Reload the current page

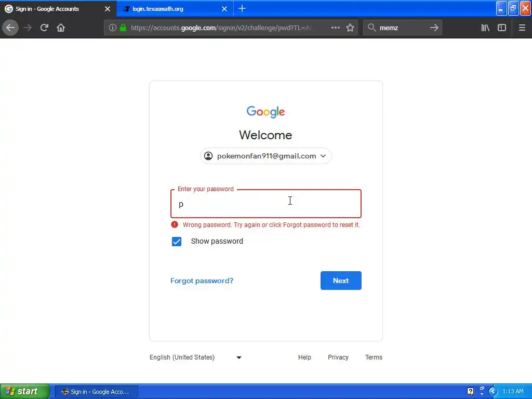click(44, 28)
